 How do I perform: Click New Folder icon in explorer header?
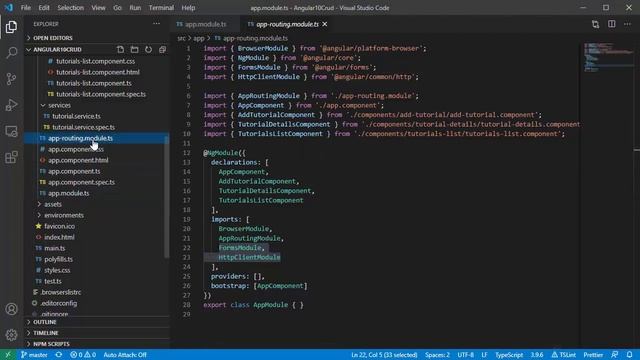click(x=134, y=49)
